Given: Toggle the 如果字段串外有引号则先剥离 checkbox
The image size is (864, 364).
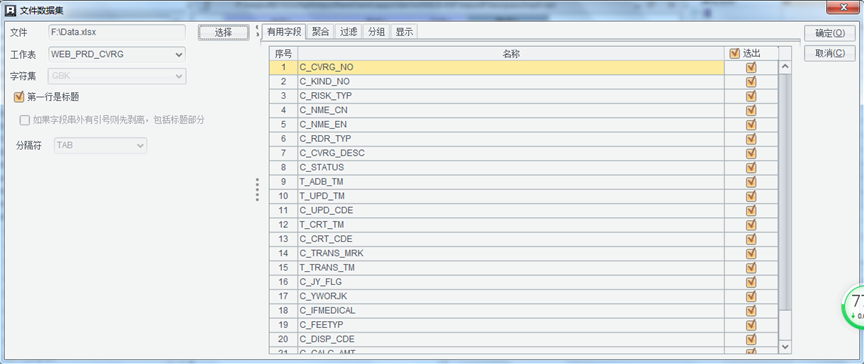Looking at the screenshot, I should (x=25, y=120).
